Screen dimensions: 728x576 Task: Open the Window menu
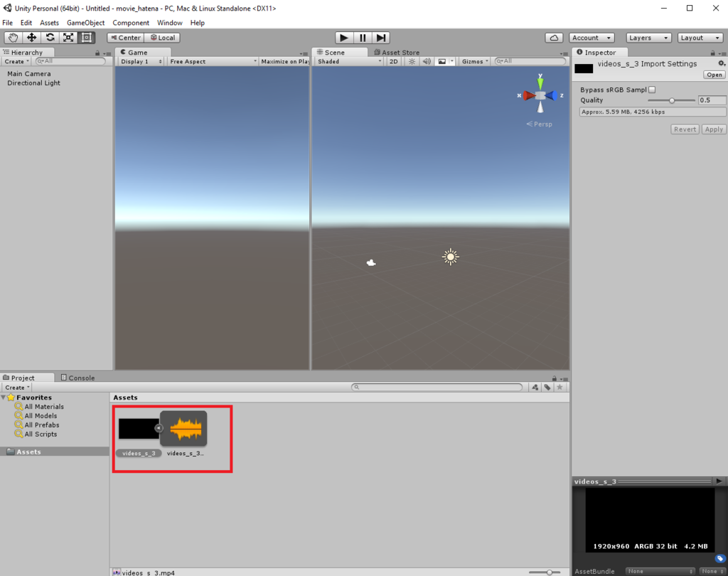click(169, 23)
